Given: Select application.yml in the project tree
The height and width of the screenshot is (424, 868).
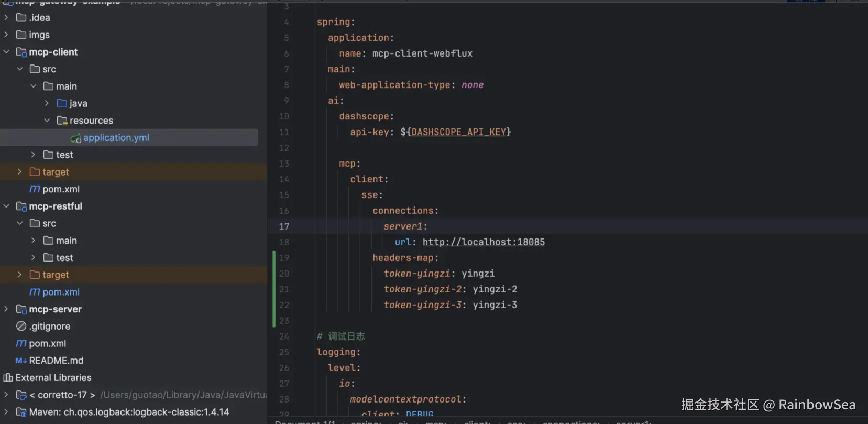Looking at the screenshot, I should (x=116, y=138).
